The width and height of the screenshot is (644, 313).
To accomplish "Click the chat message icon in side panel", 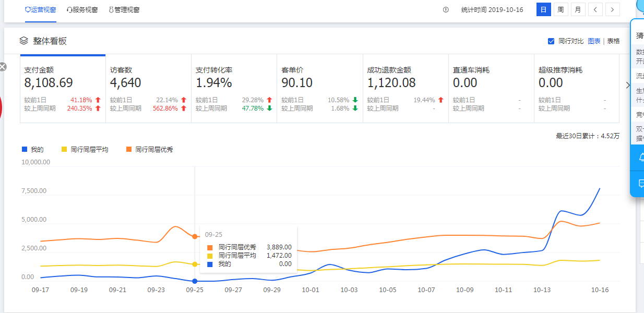I will [640, 184].
